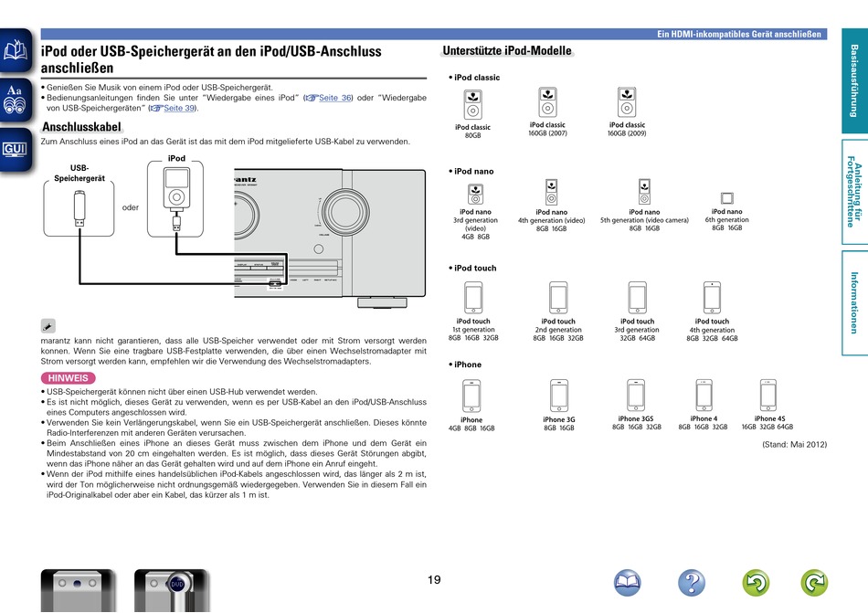
Task: Click the iPhone 3GS device icon
Action: click(x=636, y=396)
